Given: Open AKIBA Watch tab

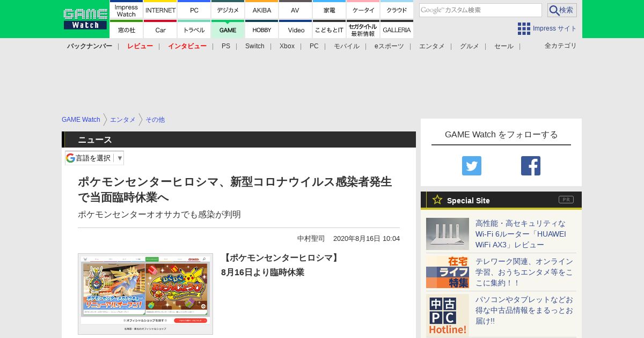Looking at the screenshot, I should pos(262,10).
